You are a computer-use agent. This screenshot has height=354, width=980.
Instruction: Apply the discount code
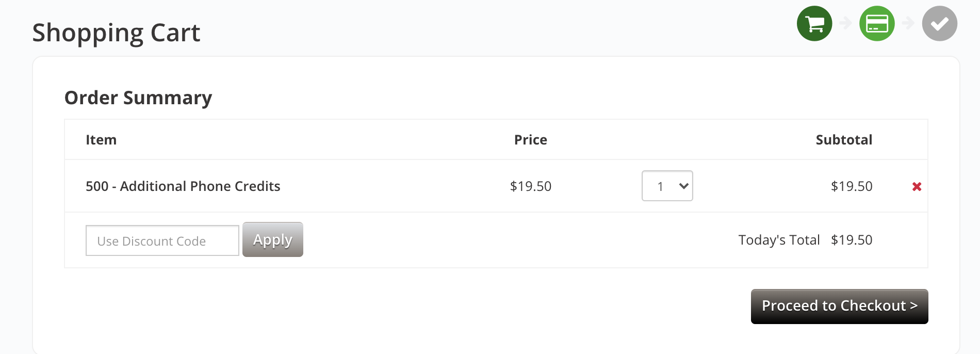273,239
